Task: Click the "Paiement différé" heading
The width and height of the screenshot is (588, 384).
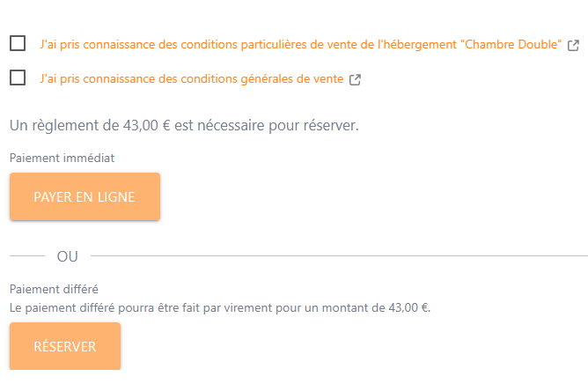Action: [54, 289]
